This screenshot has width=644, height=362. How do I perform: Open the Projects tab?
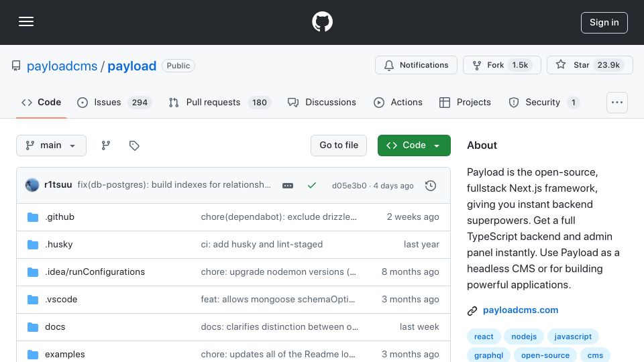[x=465, y=102]
